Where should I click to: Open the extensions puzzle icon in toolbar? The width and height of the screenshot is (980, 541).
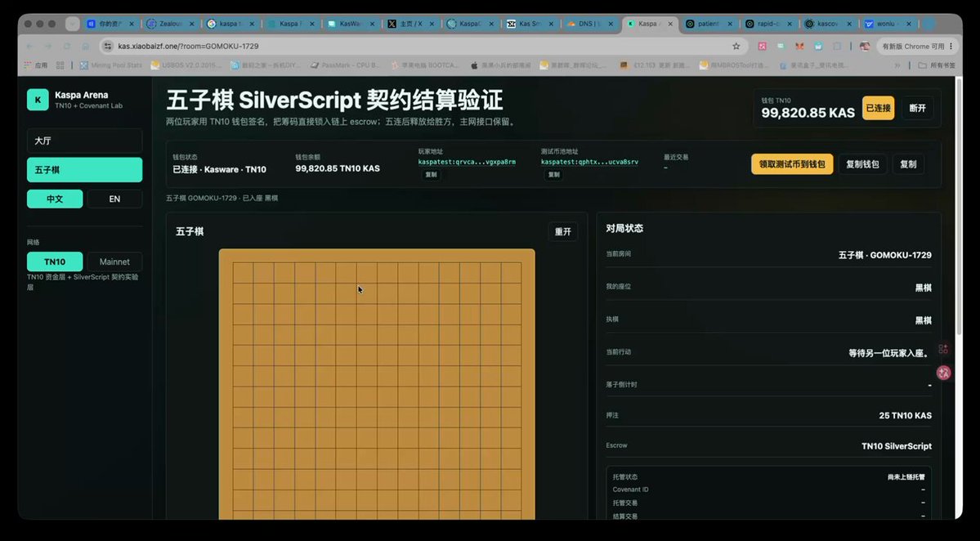tap(837, 47)
